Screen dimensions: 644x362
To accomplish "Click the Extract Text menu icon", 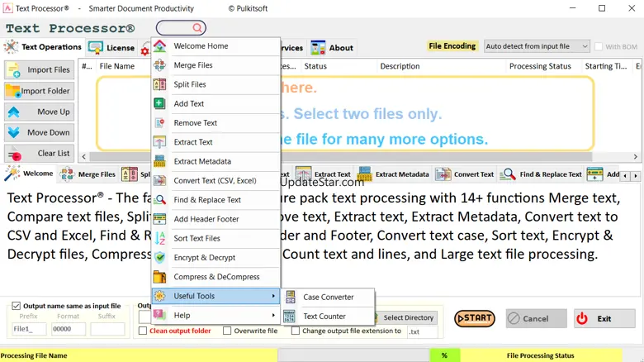I will click(x=160, y=142).
